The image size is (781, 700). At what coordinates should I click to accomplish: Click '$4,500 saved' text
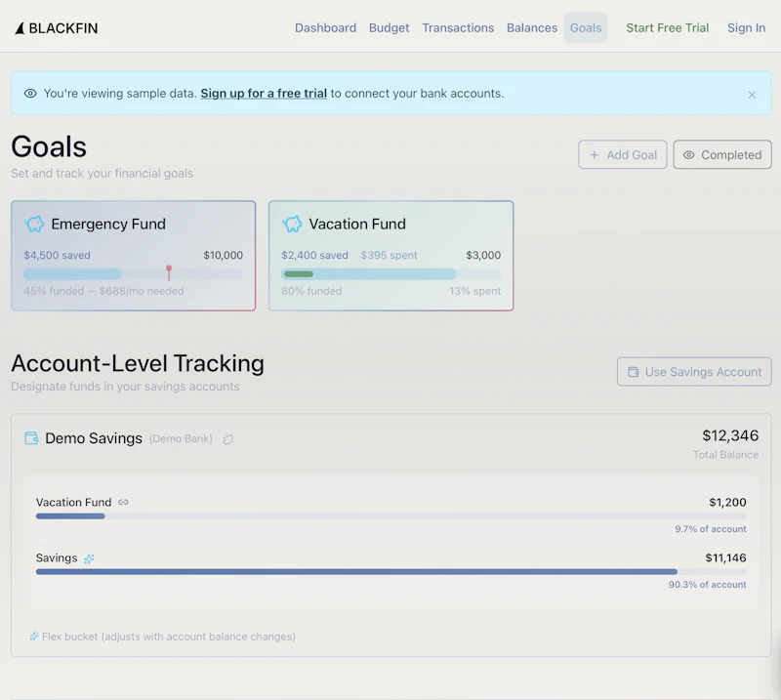click(57, 255)
